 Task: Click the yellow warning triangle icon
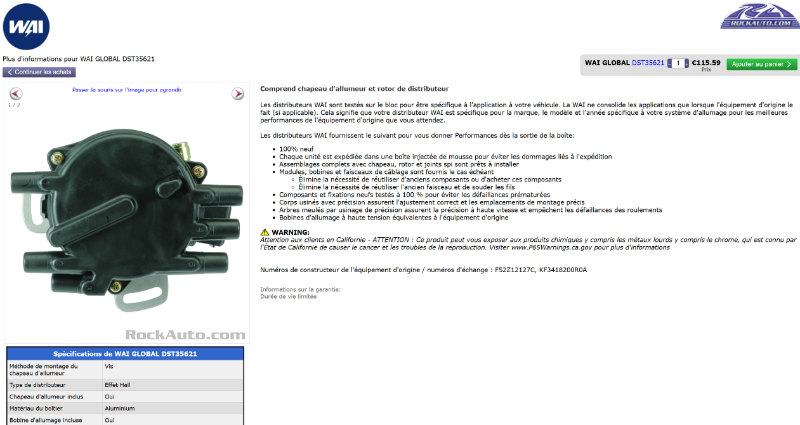(265, 232)
